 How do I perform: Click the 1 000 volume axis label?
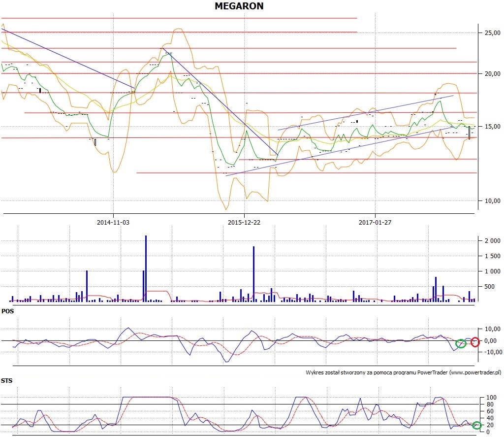(492, 271)
